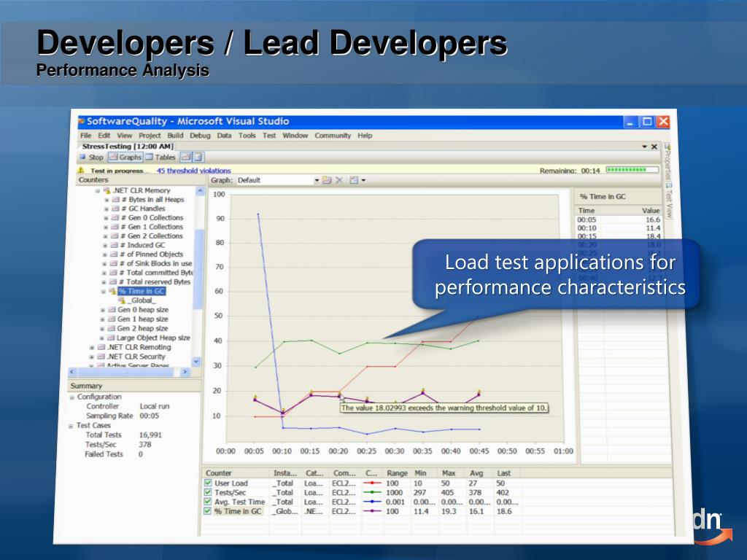
Task: Open the Community menu
Action: (333, 135)
